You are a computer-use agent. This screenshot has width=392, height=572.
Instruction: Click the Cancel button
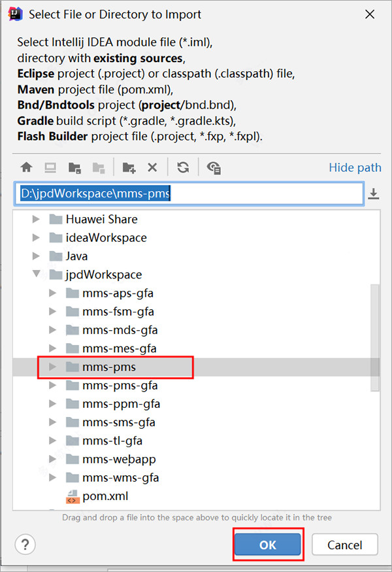tap(344, 545)
